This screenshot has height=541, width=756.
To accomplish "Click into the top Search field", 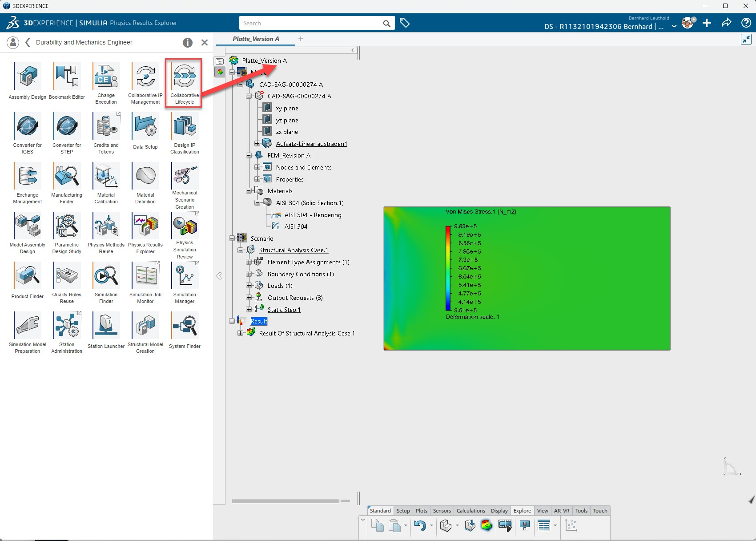I will 310,23.
